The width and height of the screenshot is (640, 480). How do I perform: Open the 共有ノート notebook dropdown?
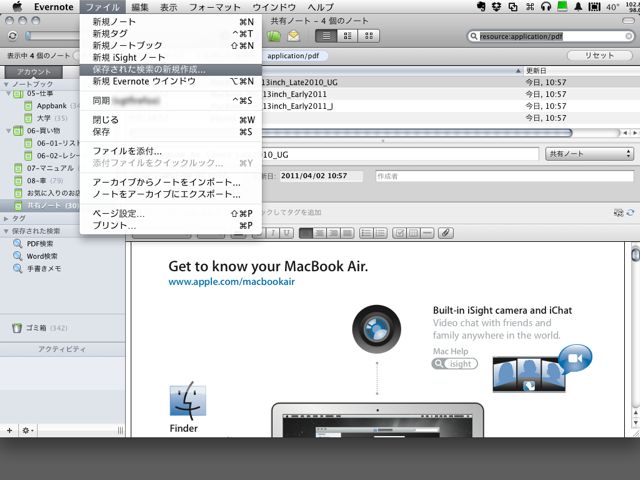pos(589,154)
